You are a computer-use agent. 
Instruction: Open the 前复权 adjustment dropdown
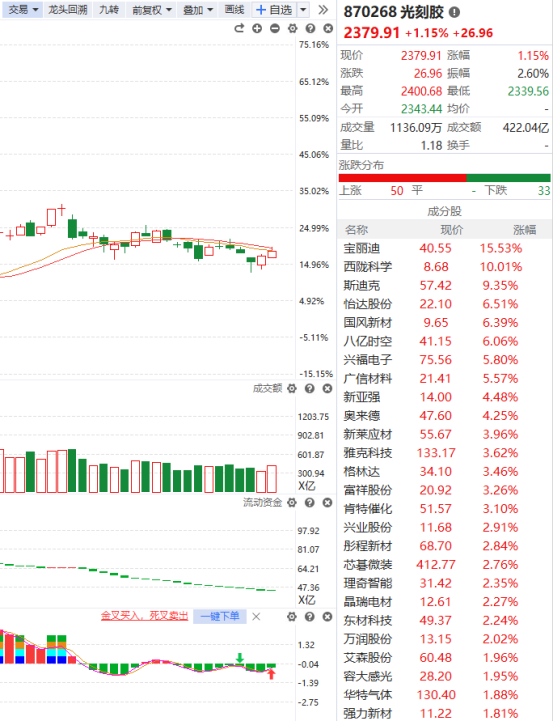tap(152, 10)
